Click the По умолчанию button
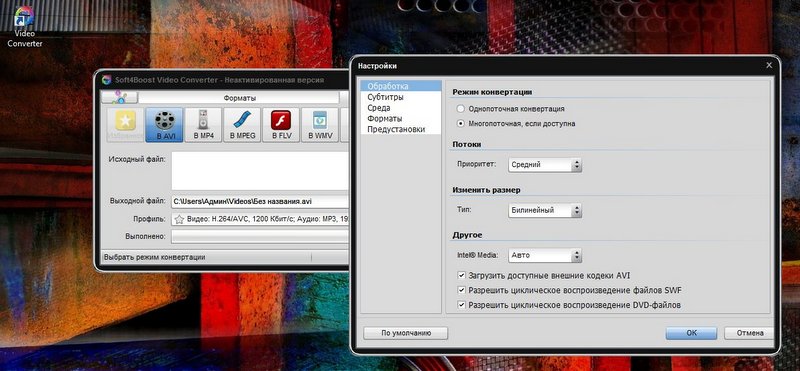The width and height of the screenshot is (800, 371). coord(406,333)
